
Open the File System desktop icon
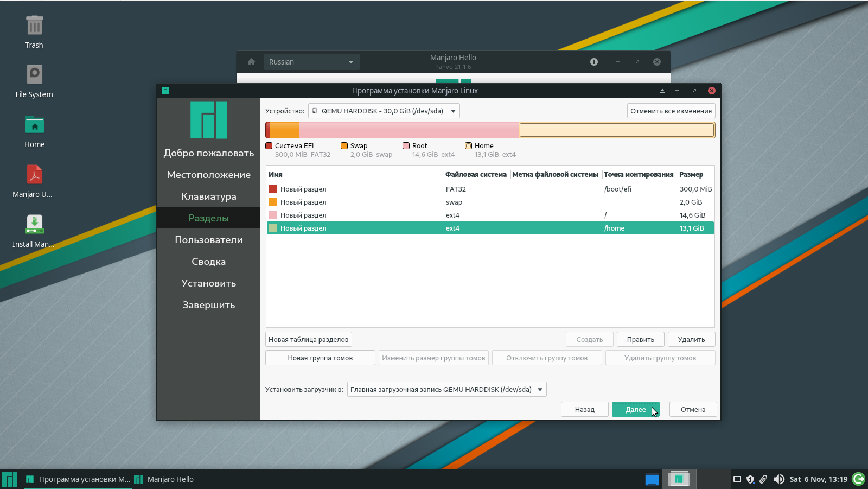pyautogui.click(x=34, y=82)
